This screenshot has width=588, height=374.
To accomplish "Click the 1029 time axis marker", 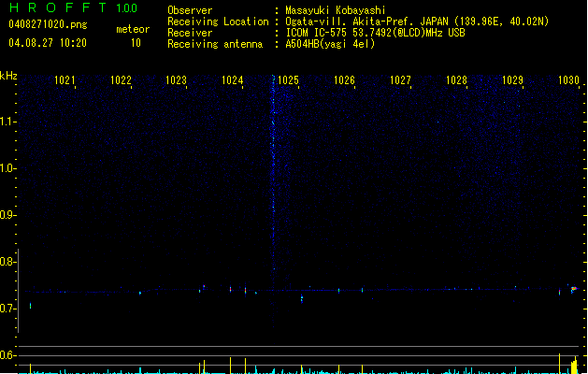I will point(512,80).
